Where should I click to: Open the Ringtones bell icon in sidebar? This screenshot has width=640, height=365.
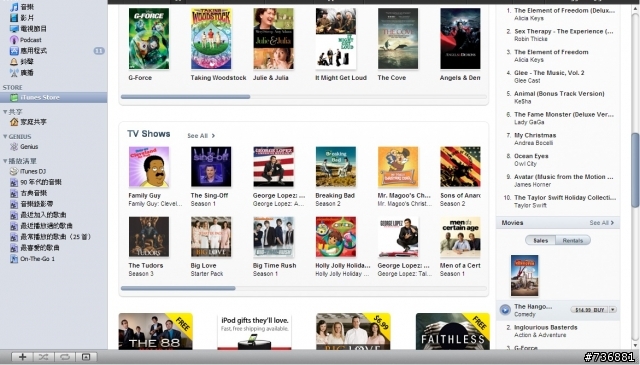(14, 62)
